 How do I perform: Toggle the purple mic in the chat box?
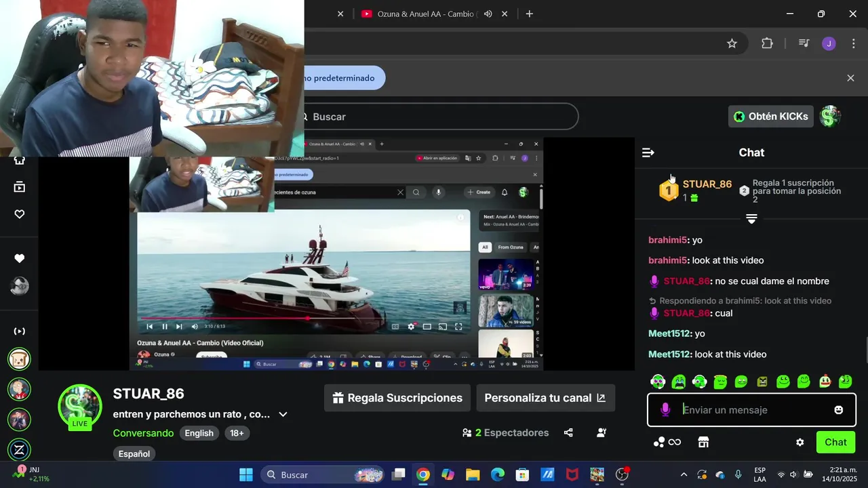point(665,409)
